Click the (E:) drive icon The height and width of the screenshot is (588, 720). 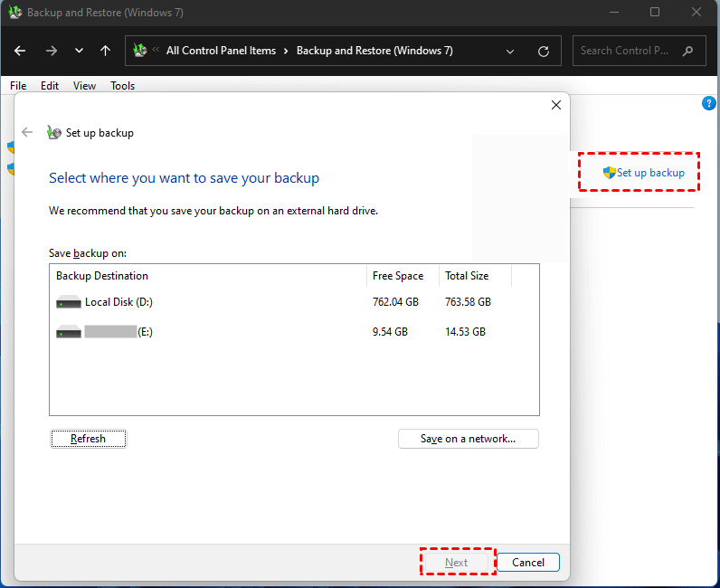click(x=69, y=332)
